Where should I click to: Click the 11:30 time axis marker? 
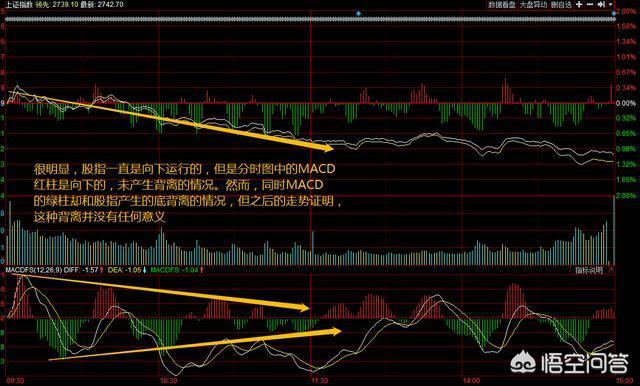(x=320, y=381)
